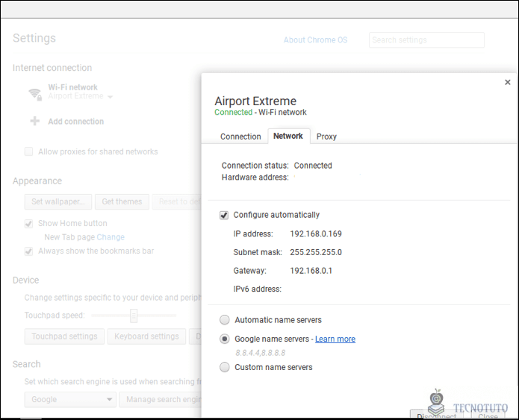Screen dimensions: 519x420
Task: Click the green Connected status text
Action: tap(233, 112)
